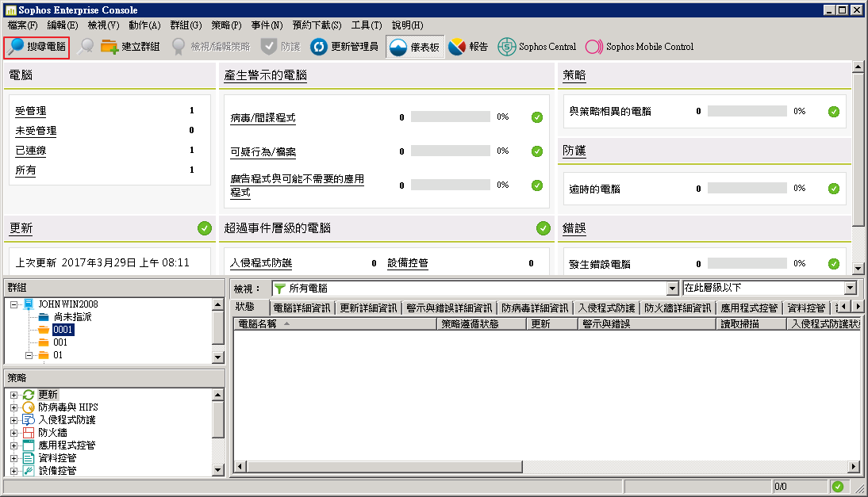868x497 pixels.
Task: Toggle the 儀表板 dashboard toolbar button
Action: [x=415, y=47]
